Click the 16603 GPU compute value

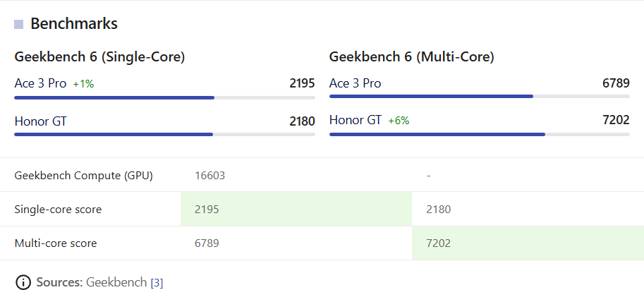point(210,176)
